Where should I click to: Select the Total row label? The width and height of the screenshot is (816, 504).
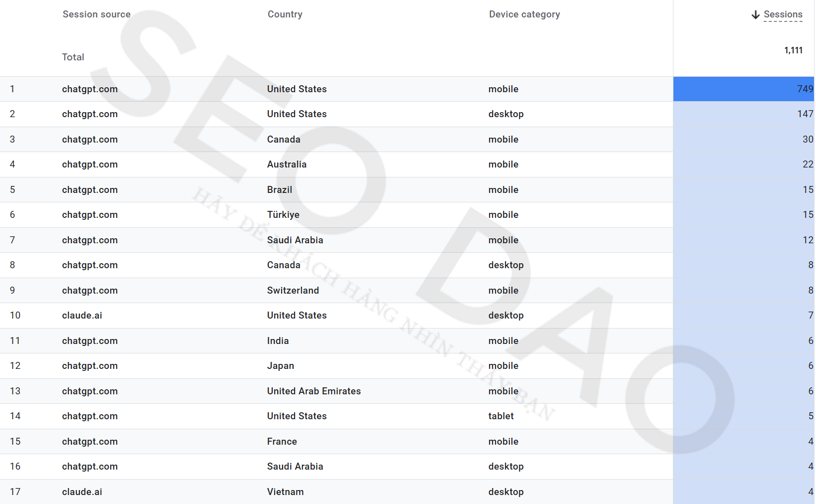coord(73,57)
